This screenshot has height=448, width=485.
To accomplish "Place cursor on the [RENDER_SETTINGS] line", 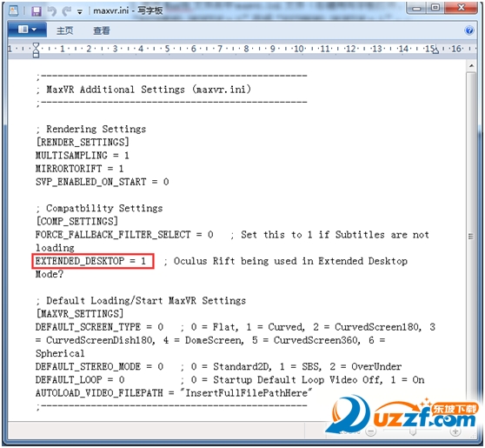I will pos(83,142).
